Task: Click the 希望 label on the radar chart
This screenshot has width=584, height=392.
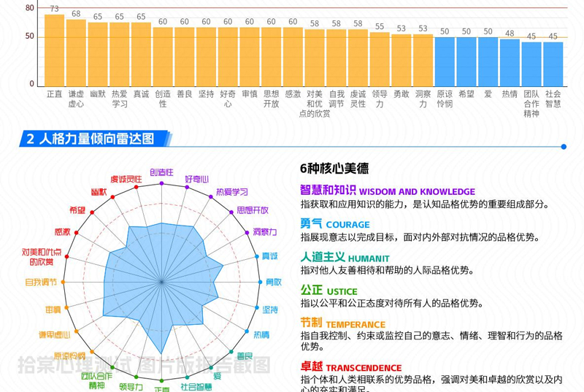Action: coord(77,210)
